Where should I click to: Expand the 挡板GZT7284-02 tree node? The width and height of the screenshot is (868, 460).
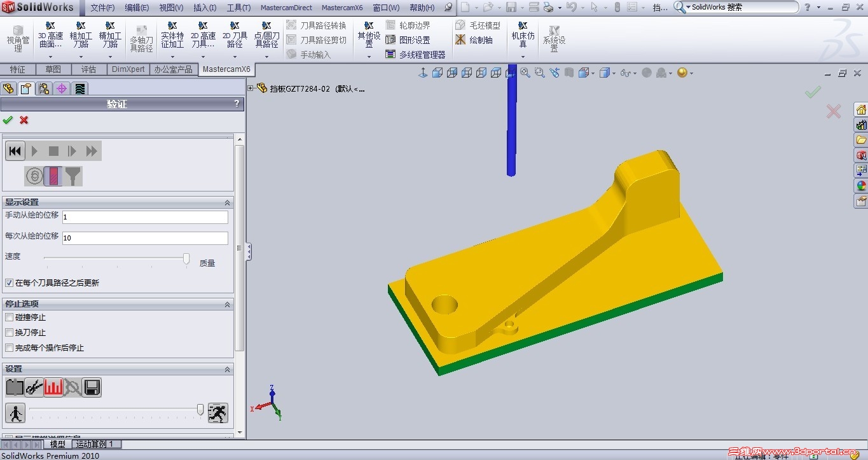click(251, 88)
